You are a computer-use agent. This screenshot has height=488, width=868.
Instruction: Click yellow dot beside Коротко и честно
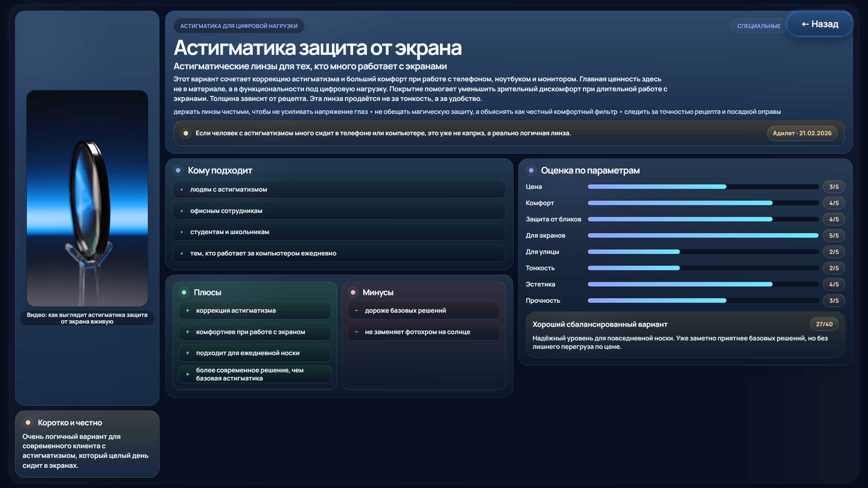tap(28, 422)
